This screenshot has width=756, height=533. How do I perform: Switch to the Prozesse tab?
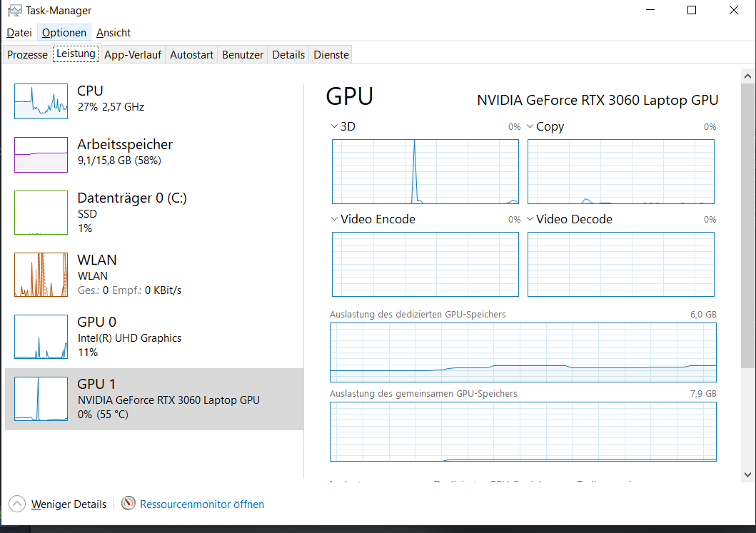pos(27,54)
